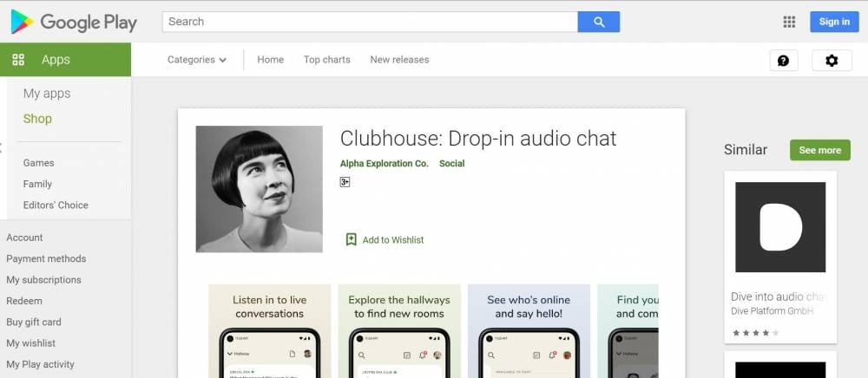Open 'Listen in to live conversations' screenshot

270,331
